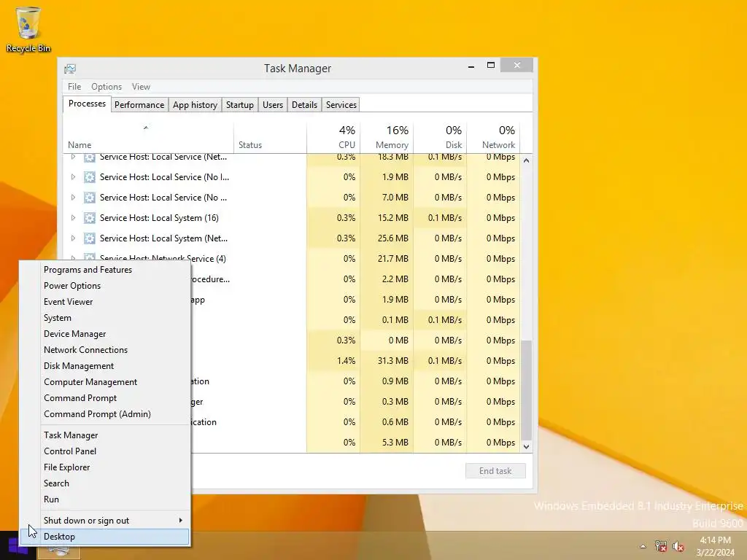
Task: Open Disk Management from context menu
Action: click(x=105, y=366)
